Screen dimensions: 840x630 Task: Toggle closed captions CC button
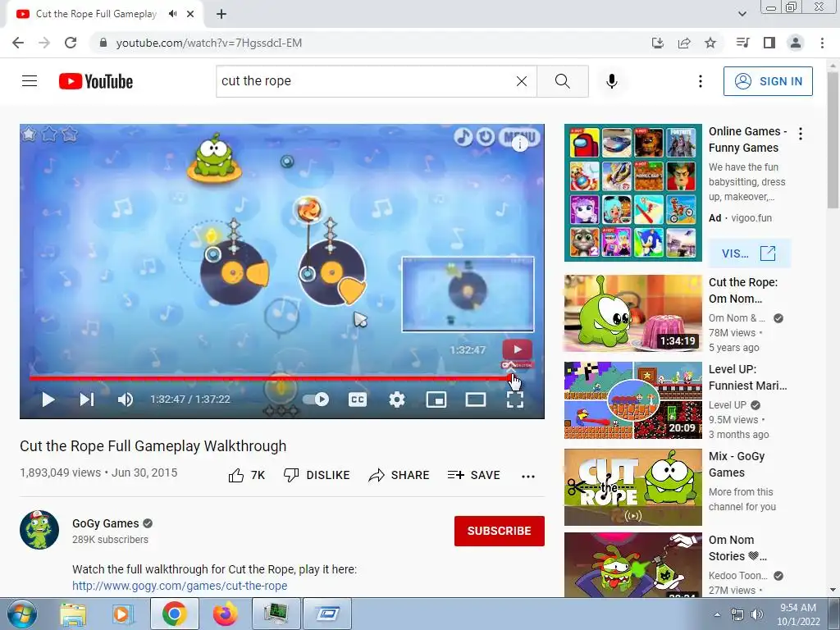pyautogui.click(x=358, y=399)
